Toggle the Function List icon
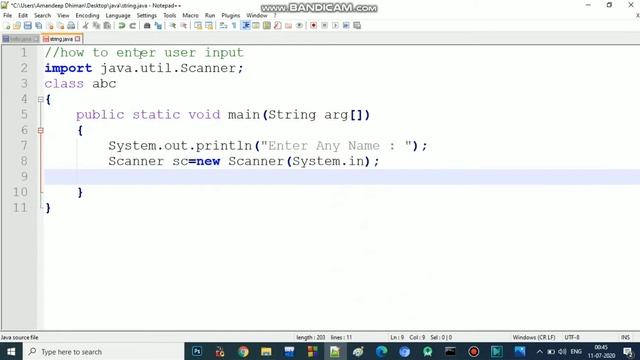 [x=278, y=26]
